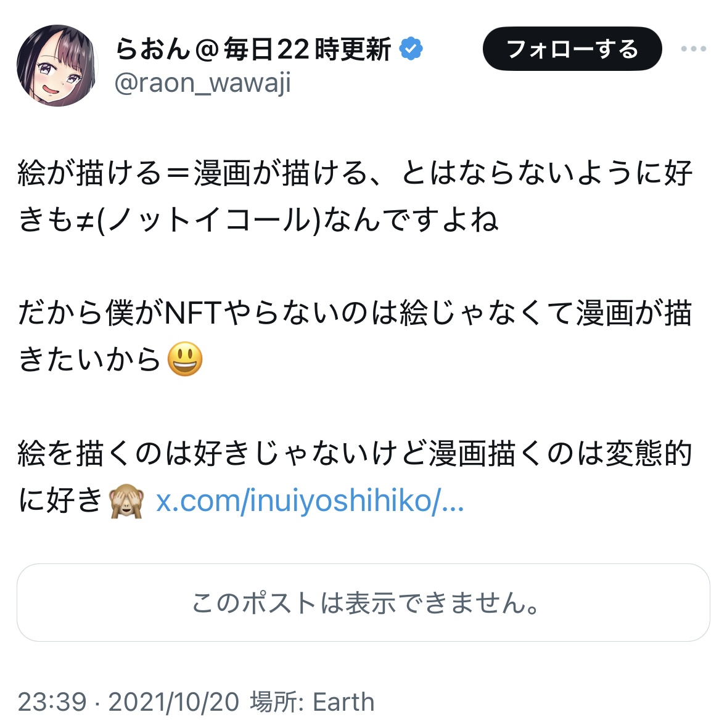Click the ≠ symbol in the post
Image resolution: width=727 pixels, height=728 pixels.
(x=84, y=220)
